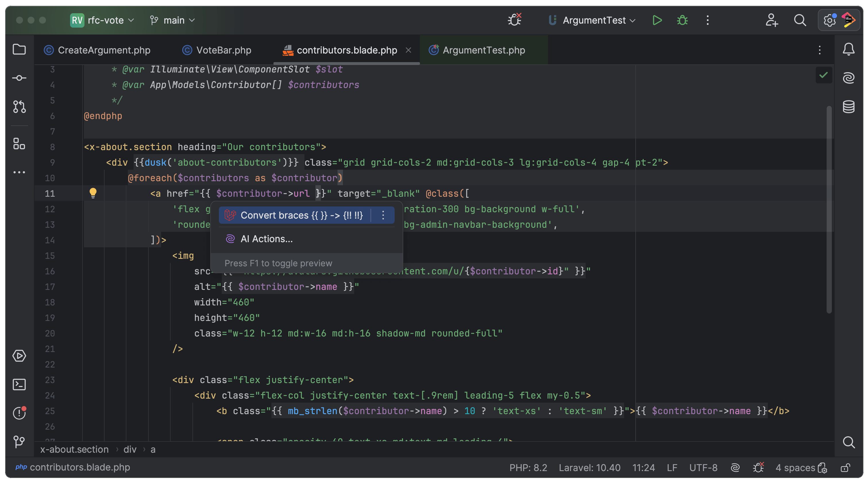Open the Problems tool window
The height and width of the screenshot is (482, 868).
[19, 413]
